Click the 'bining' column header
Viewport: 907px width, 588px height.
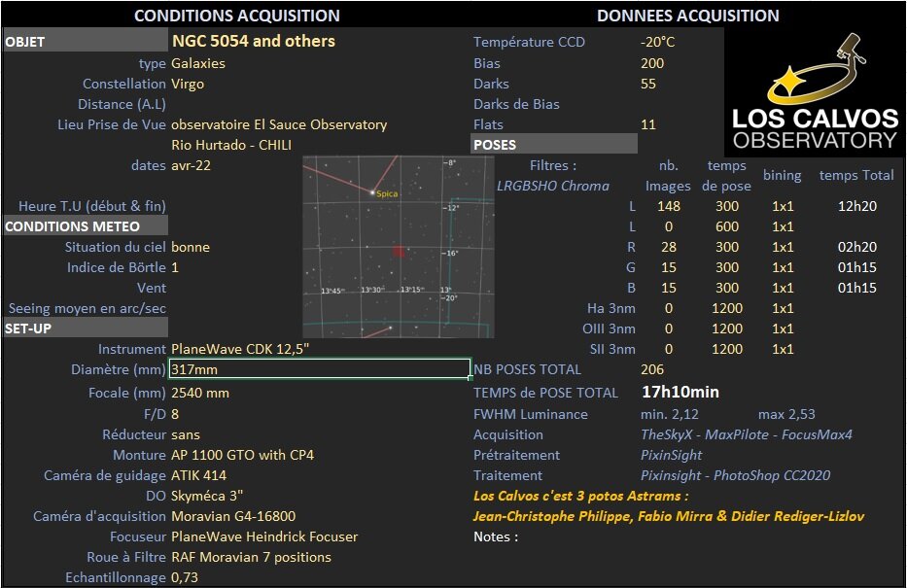click(x=782, y=175)
